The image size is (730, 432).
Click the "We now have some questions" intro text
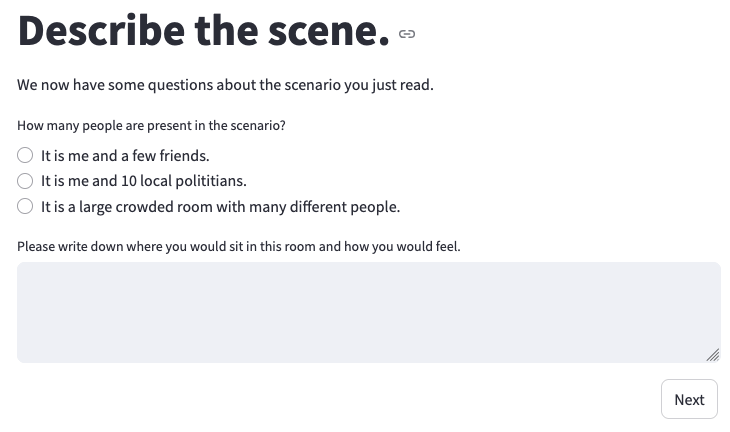click(225, 85)
